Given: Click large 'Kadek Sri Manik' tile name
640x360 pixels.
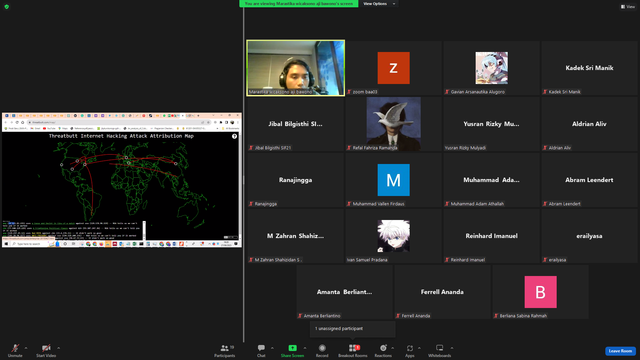Looking at the screenshot, I should click(x=589, y=68).
